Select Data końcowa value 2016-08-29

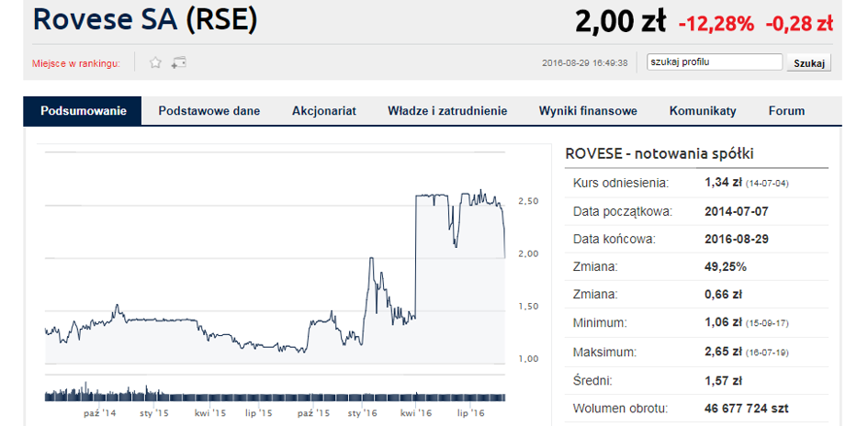[x=737, y=239]
